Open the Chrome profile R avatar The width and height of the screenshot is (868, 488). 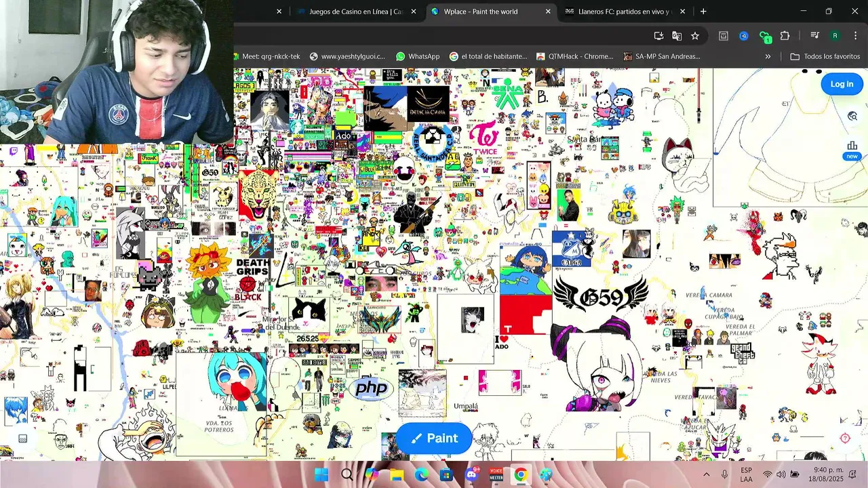coord(835,36)
